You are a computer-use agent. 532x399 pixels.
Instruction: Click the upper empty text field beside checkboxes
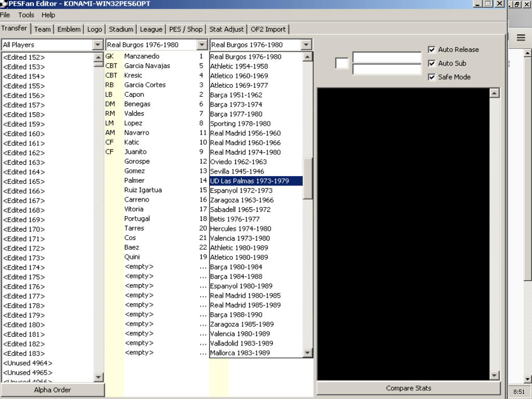coord(387,57)
